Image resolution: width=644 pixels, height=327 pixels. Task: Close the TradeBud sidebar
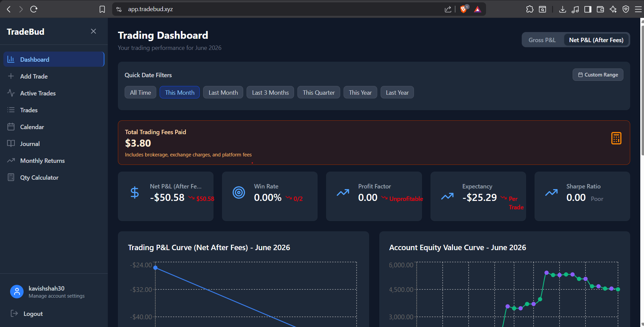coord(94,31)
